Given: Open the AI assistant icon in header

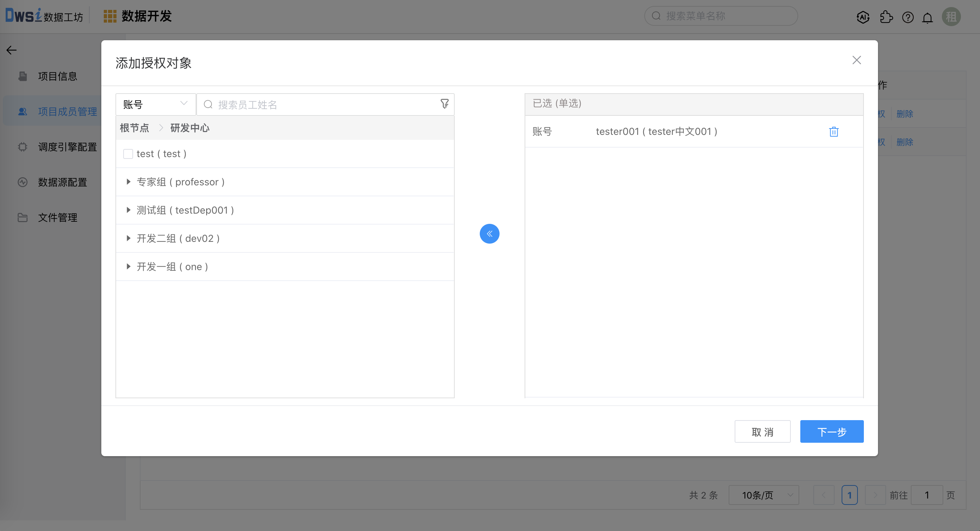Looking at the screenshot, I should click(x=863, y=17).
